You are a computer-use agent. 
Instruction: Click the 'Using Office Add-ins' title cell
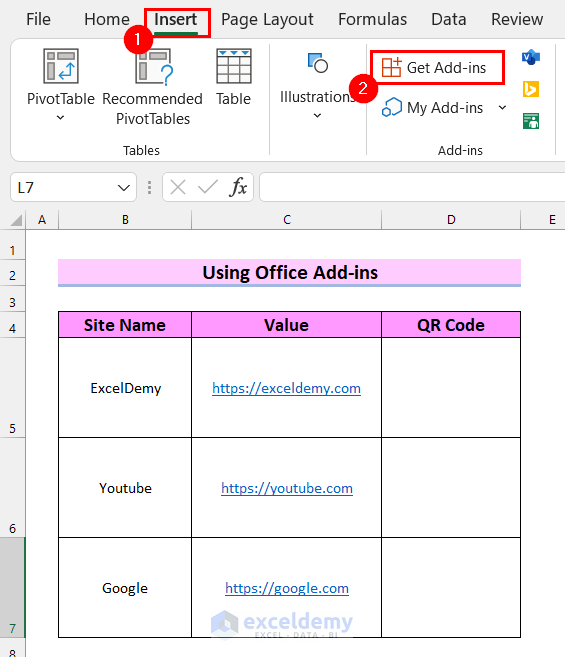tap(290, 273)
